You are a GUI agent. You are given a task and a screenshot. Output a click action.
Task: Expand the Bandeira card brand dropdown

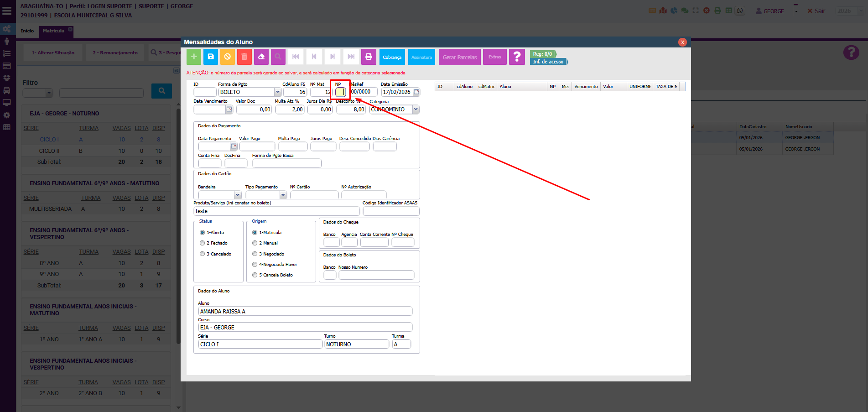(x=237, y=195)
